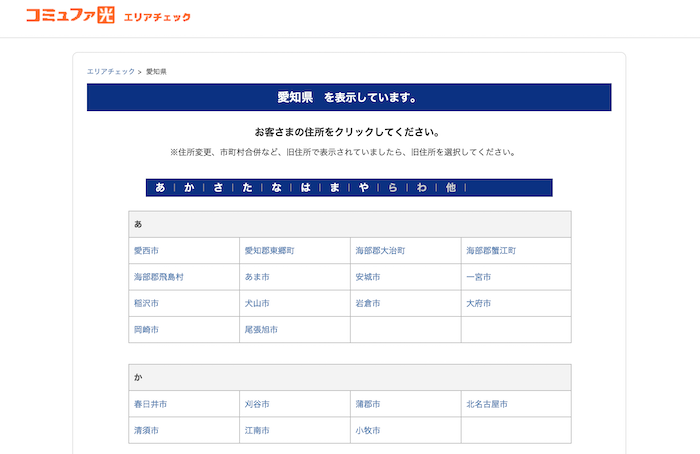Click the 愛知県 breadcrumb text
Viewport: 700px width, 454px height.
[x=156, y=71]
